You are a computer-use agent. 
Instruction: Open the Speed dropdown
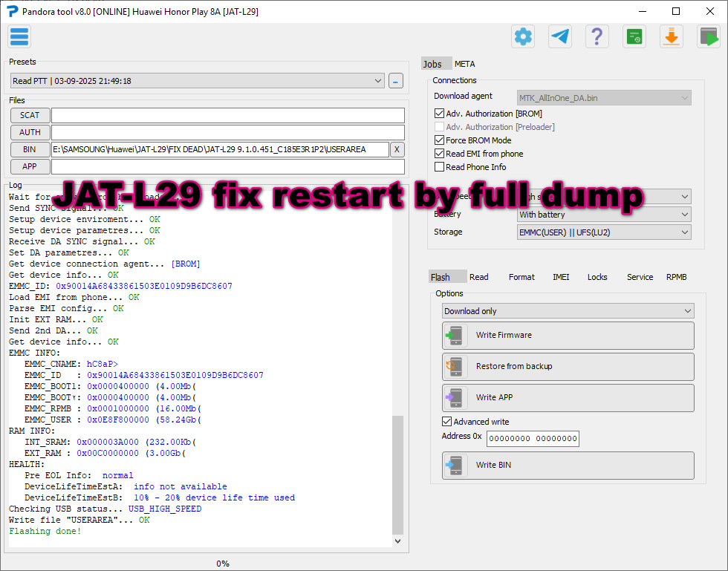(x=604, y=196)
